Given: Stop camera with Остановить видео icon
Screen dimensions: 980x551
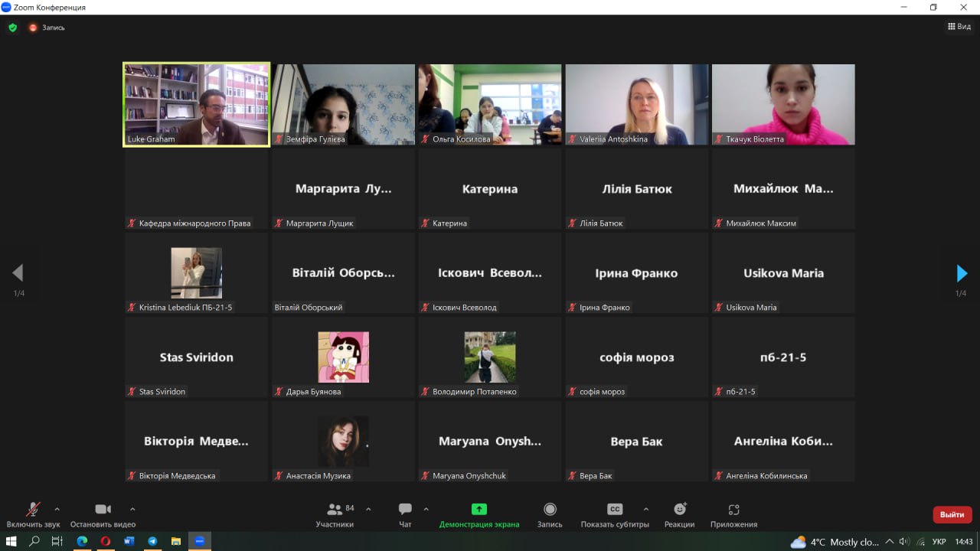Looking at the screenshot, I should [103, 510].
